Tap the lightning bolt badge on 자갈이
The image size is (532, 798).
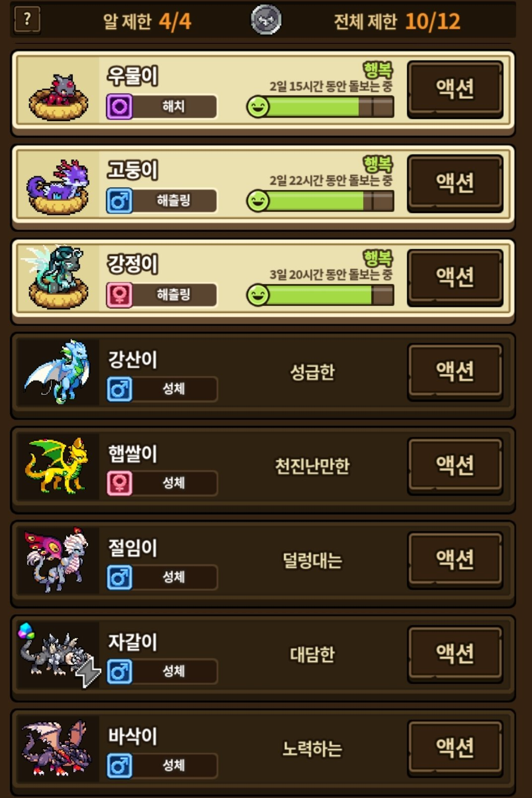(88, 672)
